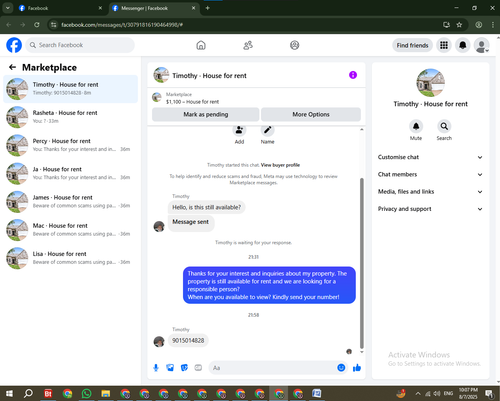Open the Word document in taskbar
The width and height of the screenshot is (500, 401).
[x=316, y=393]
